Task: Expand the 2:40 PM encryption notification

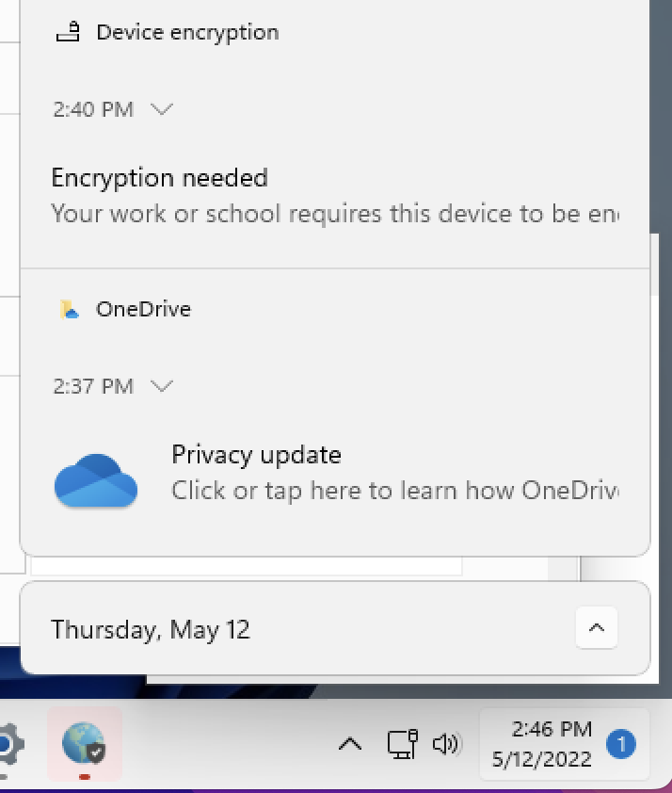Action: point(162,108)
